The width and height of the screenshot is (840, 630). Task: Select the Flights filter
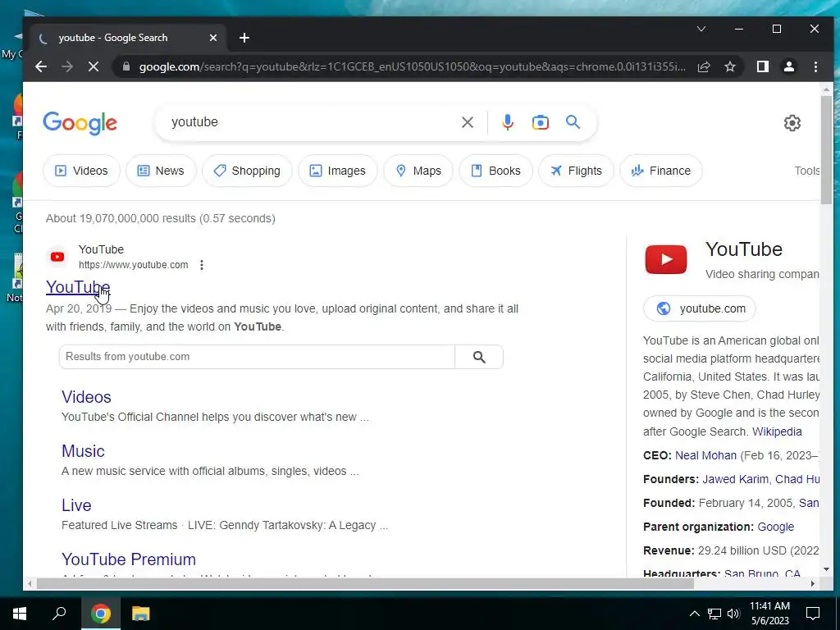(576, 171)
